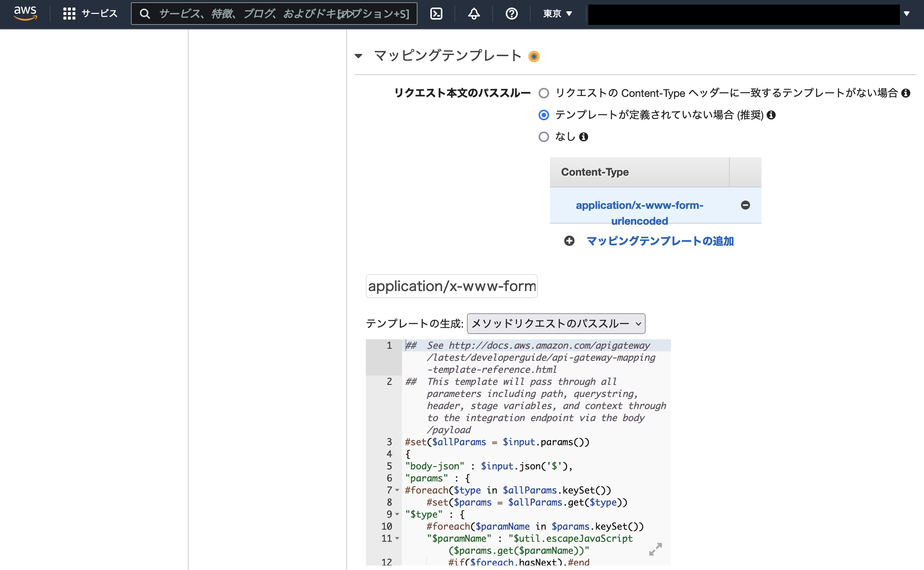Click the plus icon next to マッピングテンプレートの追加
Image resolution: width=924 pixels, height=570 pixels.
[569, 241]
